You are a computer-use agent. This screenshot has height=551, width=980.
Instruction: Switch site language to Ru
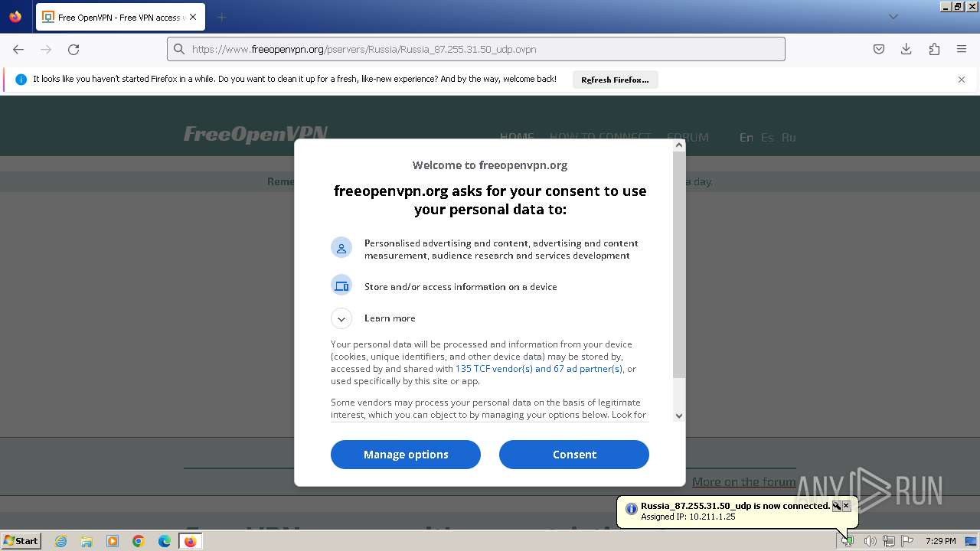click(789, 138)
